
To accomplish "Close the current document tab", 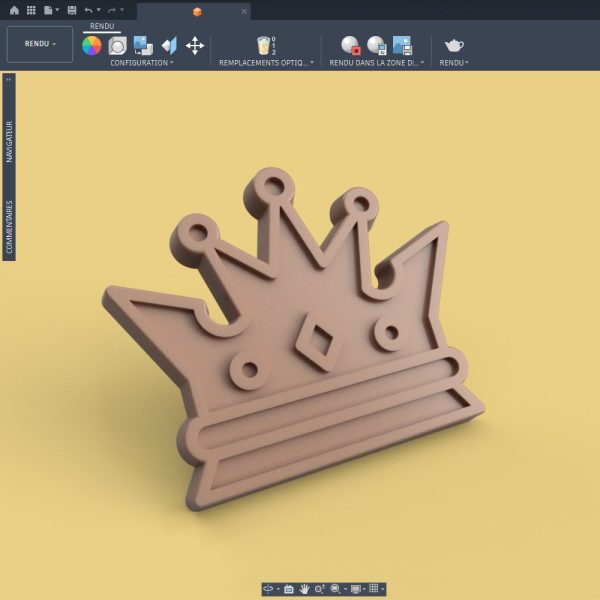I will pos(244,11).
